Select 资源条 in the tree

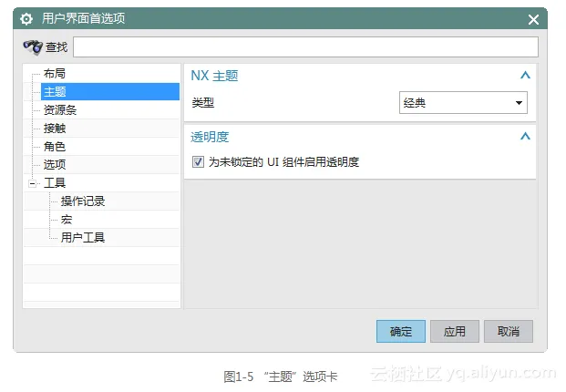click(x=60, y=110)
